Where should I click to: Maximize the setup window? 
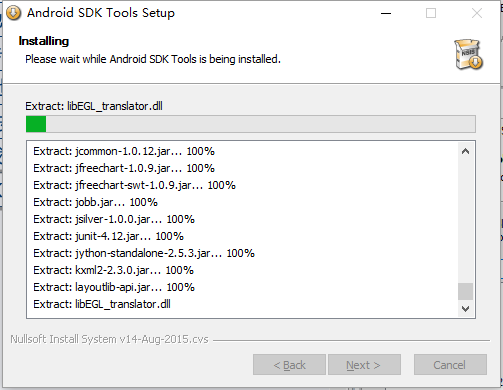click(431, 13)
